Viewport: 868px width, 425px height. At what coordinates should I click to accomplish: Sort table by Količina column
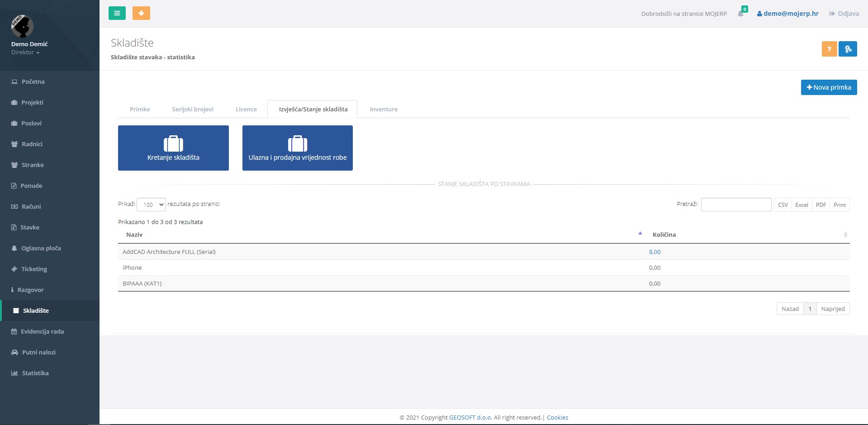(747, 234)
